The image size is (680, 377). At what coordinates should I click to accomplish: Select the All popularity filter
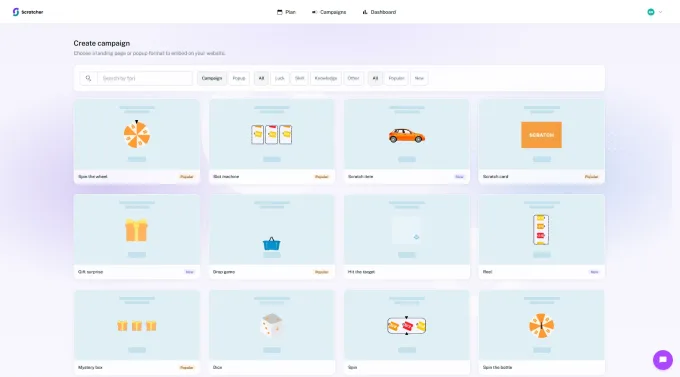point(375,79)
